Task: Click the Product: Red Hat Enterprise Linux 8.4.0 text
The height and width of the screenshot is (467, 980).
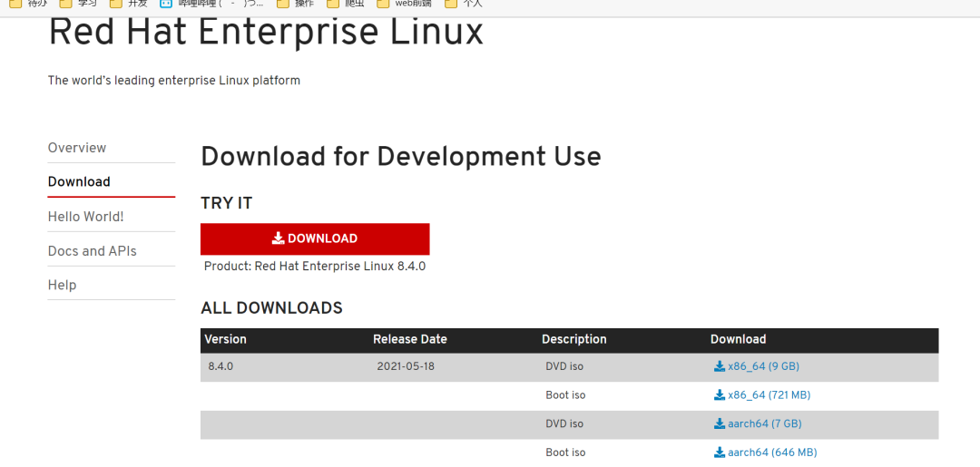Action: (315, 267)
